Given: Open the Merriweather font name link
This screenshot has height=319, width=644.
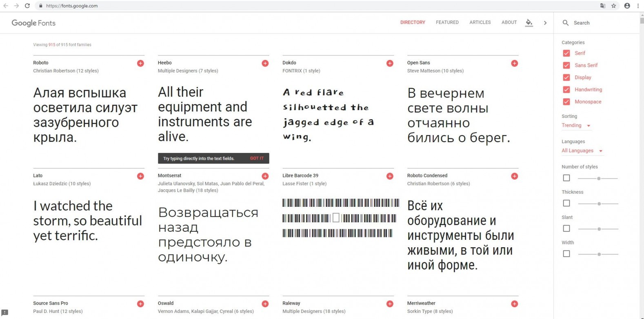Looking at the screenshot, I should coord(421,303).
